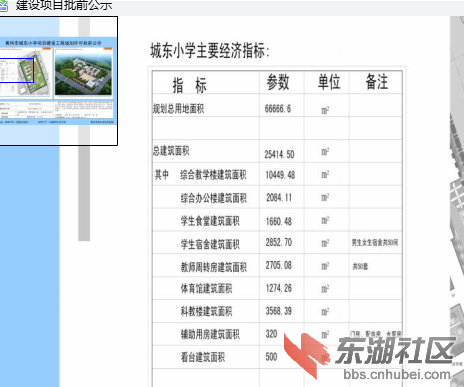Screen dimensions: 464x387
Task: Select the 规划总用地面积 row label
Action: click(178, 108)
